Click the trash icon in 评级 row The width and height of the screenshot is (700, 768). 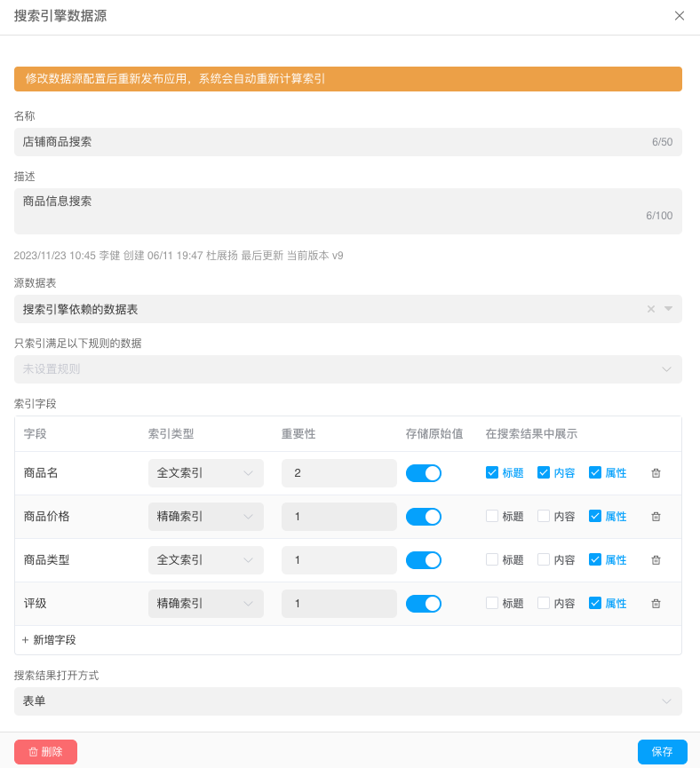pos(656,604)
